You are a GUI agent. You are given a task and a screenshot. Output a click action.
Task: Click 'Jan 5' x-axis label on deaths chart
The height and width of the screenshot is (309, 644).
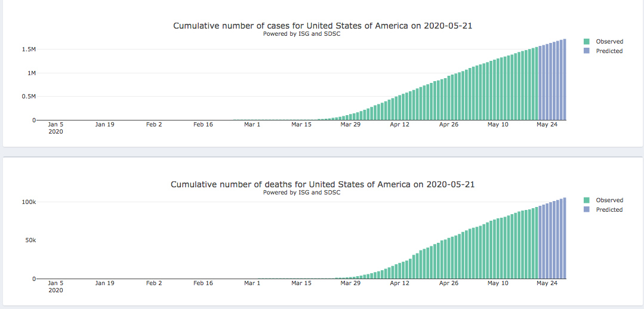pyautogui.click(x=56, y=283)
